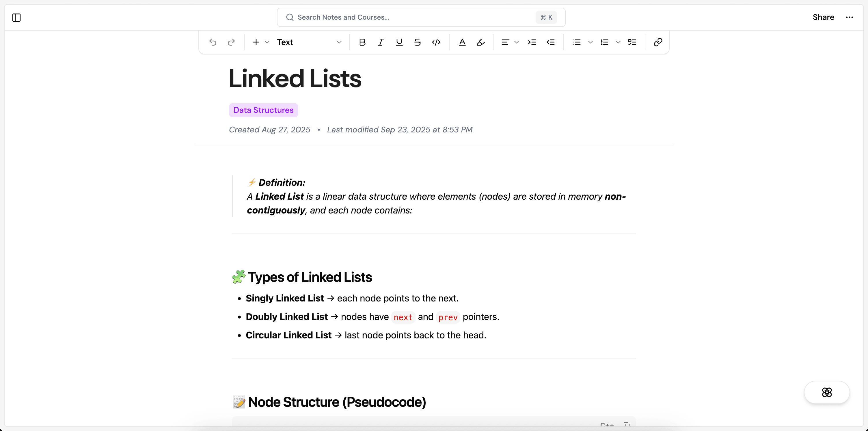This screenshot has width=868, height=431.
Task: Click the Share button
Action: [x=823, y=17]
